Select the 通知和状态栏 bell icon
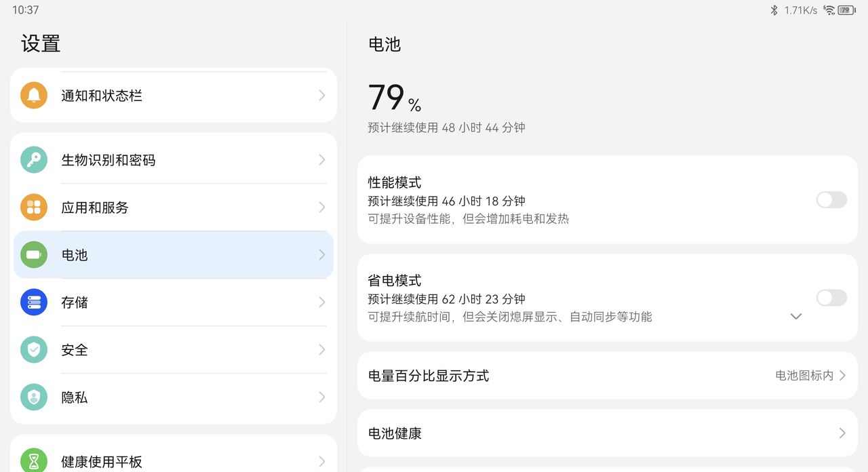This screenshot has height=472, width=868. tap(33, 96)
